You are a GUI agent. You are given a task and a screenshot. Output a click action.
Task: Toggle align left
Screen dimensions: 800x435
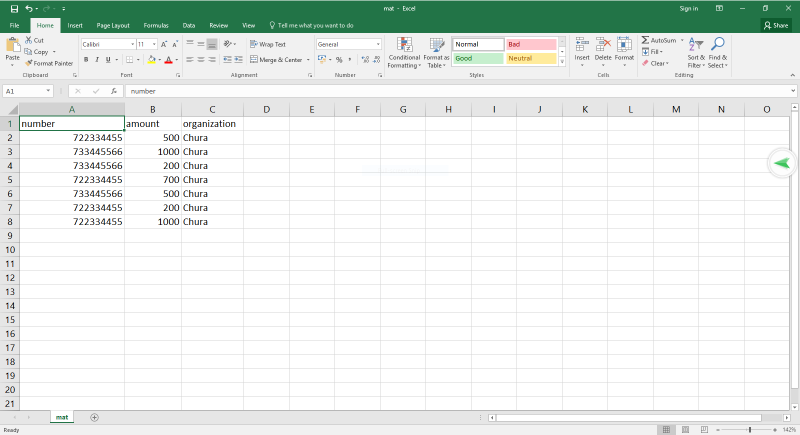(190, 60)
